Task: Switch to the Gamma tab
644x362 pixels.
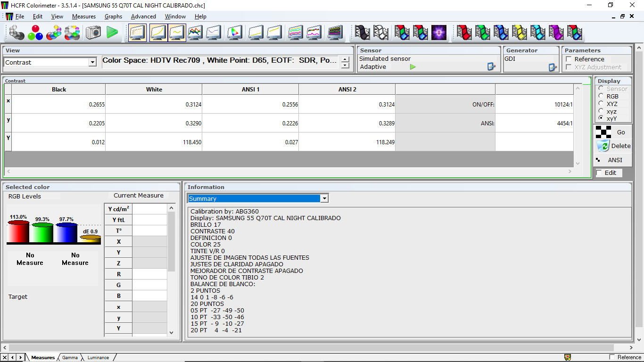Action: 70,357
